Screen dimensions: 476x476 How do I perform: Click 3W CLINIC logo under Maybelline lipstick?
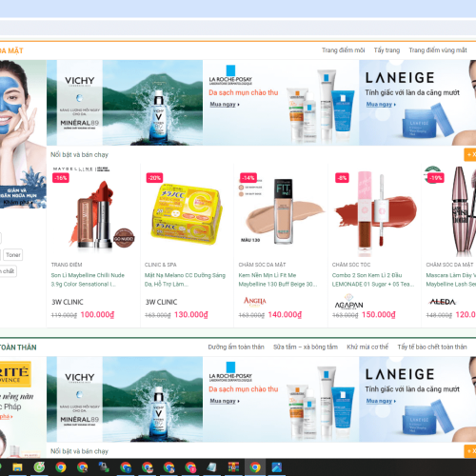click(x=68, y=302)
